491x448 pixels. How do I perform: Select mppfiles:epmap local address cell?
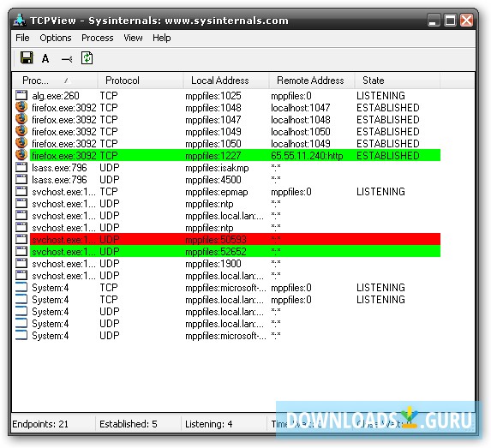pyautogui.click(x=217, y=192)
